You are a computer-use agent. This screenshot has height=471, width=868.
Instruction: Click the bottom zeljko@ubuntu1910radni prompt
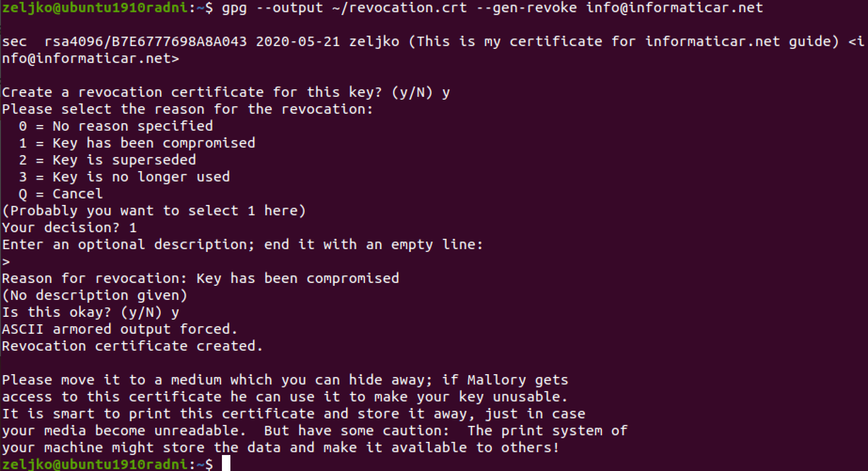click(x=107, y=464)
